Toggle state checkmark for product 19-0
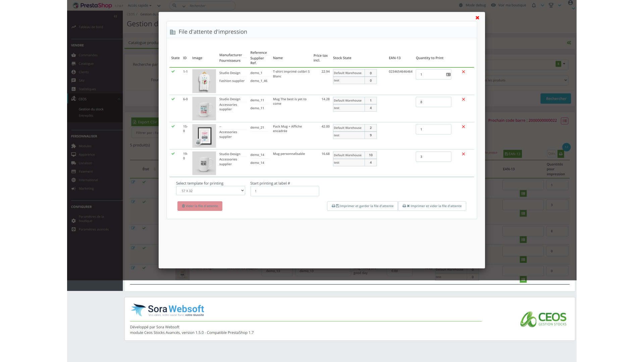 (x=173, y=154)
